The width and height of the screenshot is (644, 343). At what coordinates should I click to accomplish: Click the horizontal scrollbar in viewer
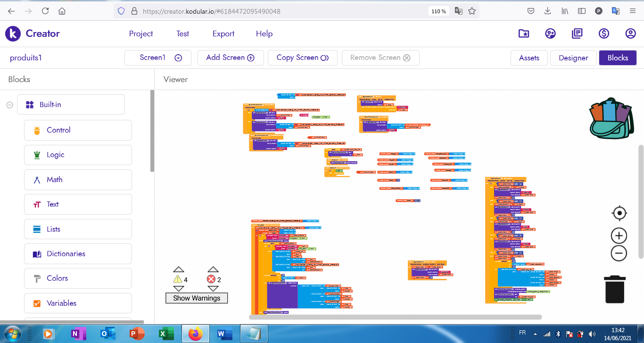pos(395,317)
